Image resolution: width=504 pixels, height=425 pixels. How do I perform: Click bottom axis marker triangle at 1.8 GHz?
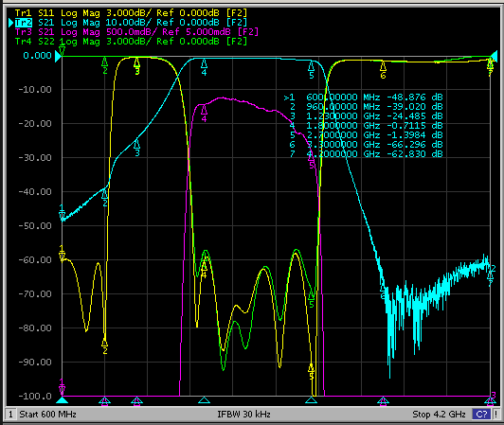point(204,400)
